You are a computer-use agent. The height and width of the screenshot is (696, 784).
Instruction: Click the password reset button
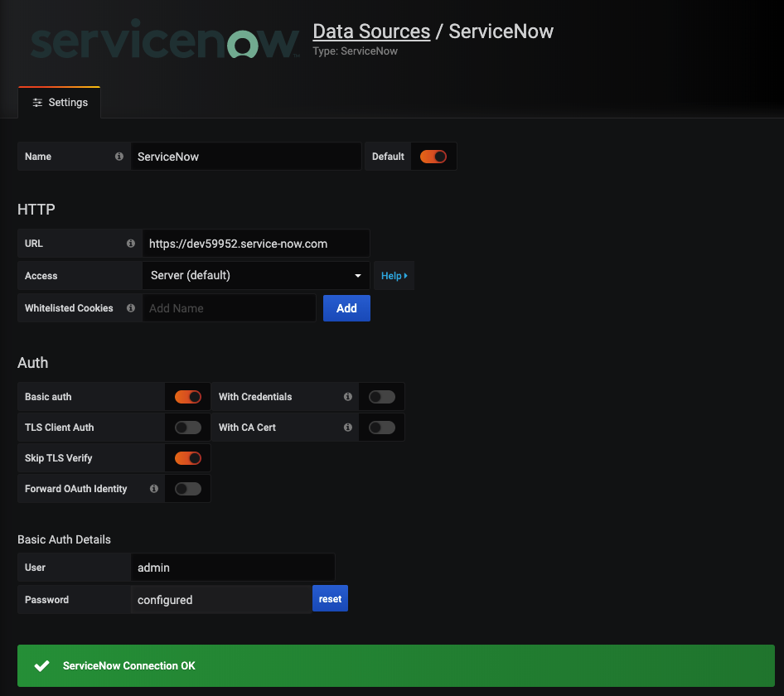[x=330, y=598]
